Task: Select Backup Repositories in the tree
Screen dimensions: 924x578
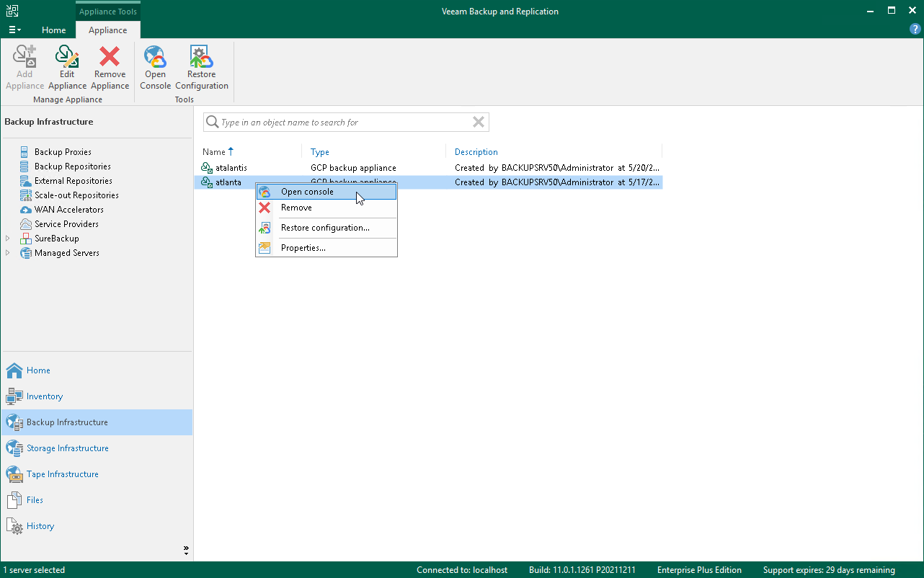Action: (x=73, y=166)
